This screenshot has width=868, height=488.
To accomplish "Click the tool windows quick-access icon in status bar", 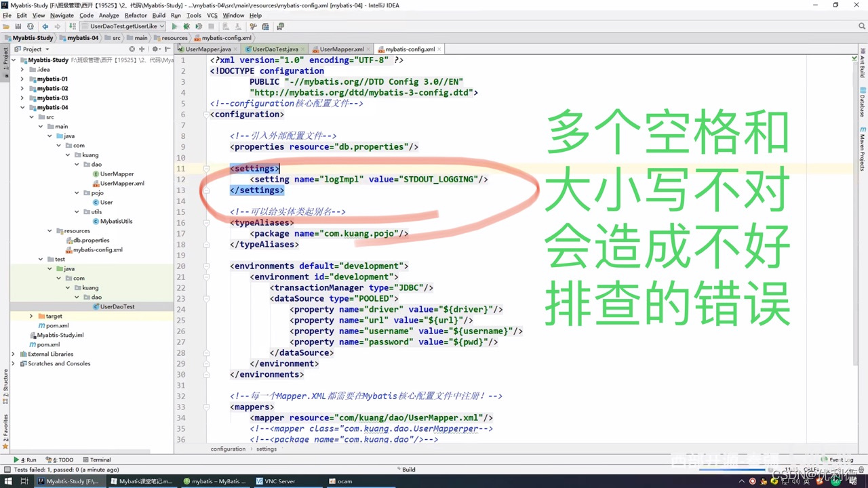I will coord(6,470).
